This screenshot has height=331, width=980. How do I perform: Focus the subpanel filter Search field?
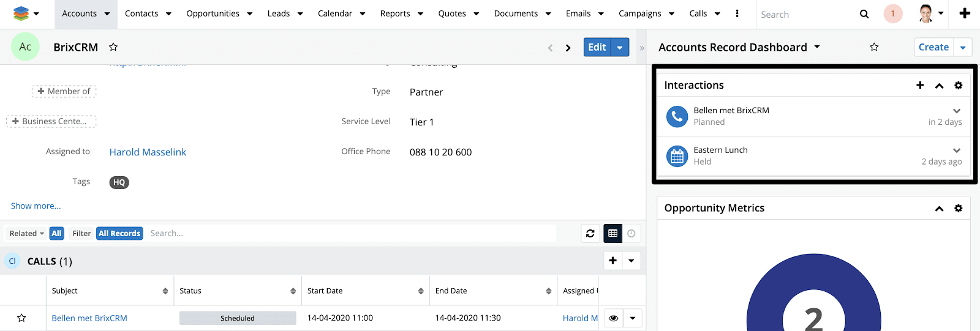click(352, 233)
